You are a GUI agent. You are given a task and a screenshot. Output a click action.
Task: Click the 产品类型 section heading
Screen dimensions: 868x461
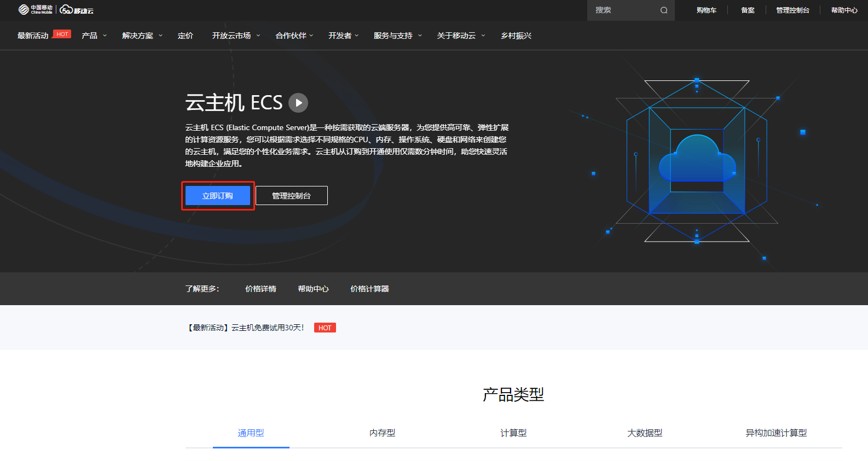[x=513, y=394]
